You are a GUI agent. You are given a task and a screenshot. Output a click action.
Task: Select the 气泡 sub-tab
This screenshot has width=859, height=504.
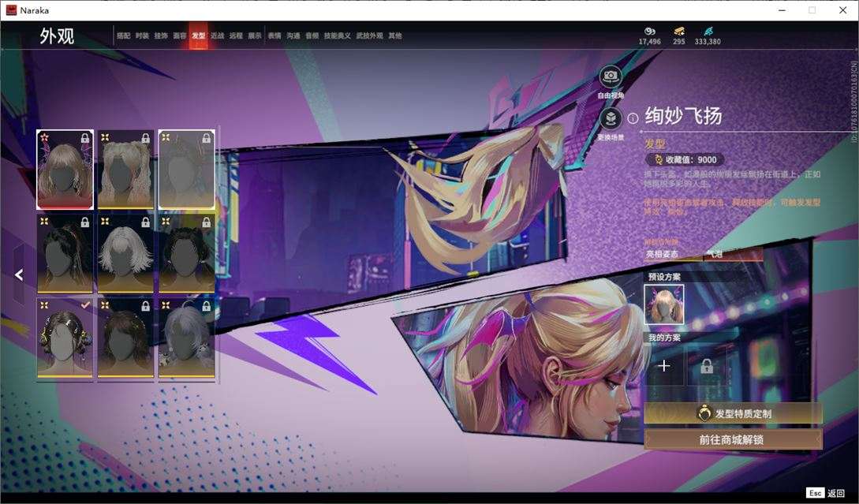coord(715,254)
